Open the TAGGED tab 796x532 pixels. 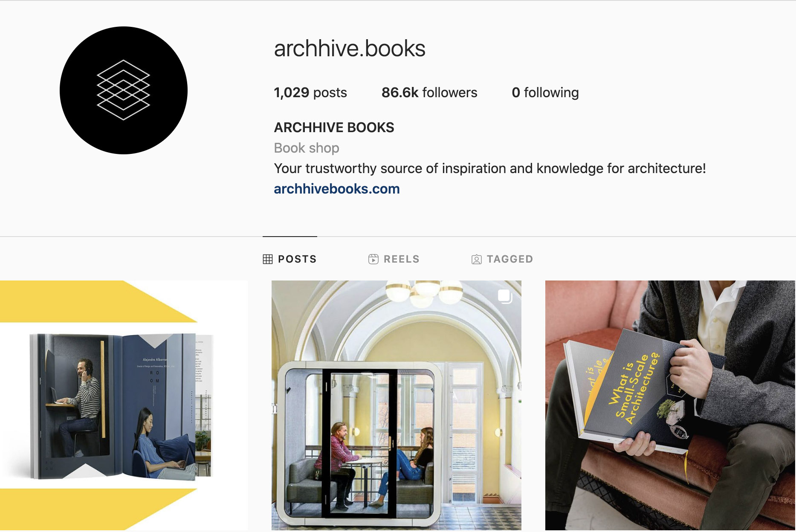502,259
